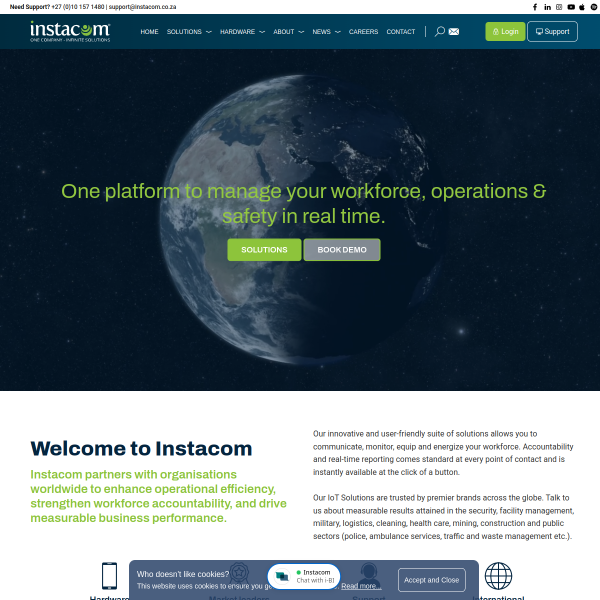This screenshot has height=600, width=600.
Task: Open the Instagram icon in top bar
Action: point(559,7)
